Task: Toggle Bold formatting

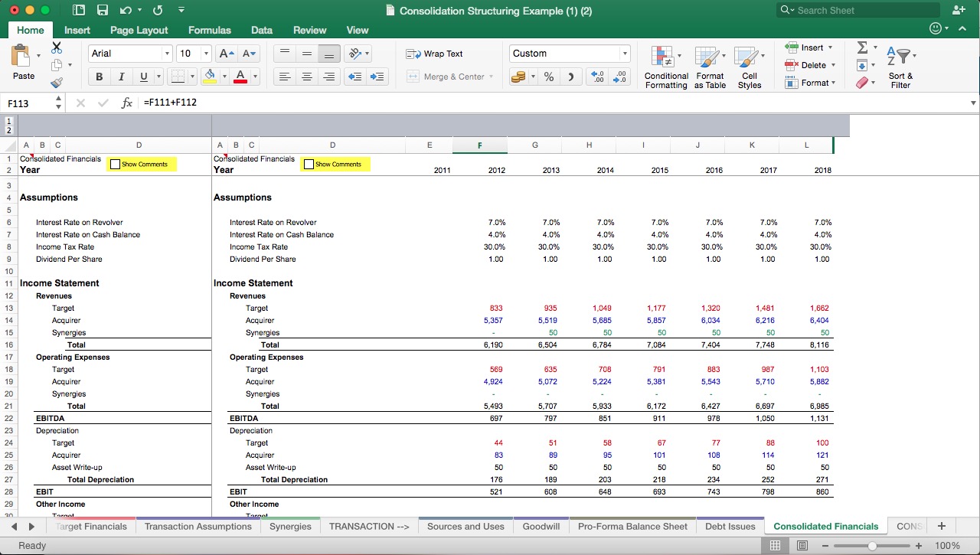Action: tap(99, 77)
